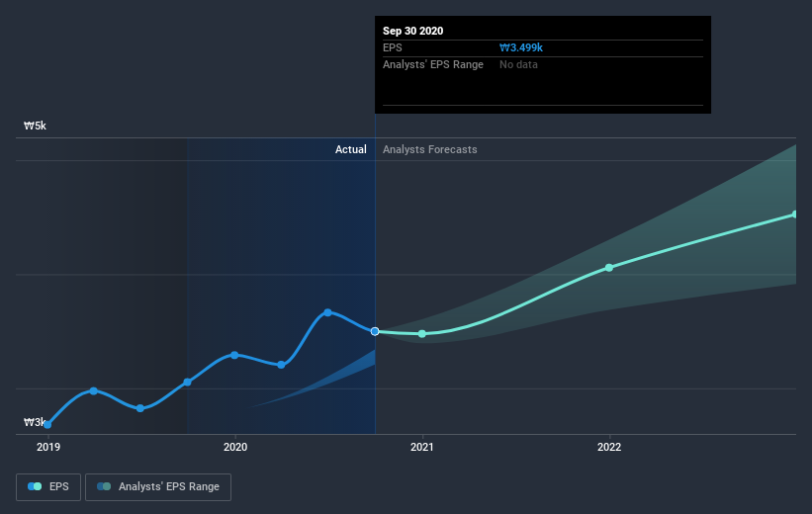The width and height of the screenshot is (812, 514).
Task: Click the EPS data point at 2020
Action: (x=234, y=354)
